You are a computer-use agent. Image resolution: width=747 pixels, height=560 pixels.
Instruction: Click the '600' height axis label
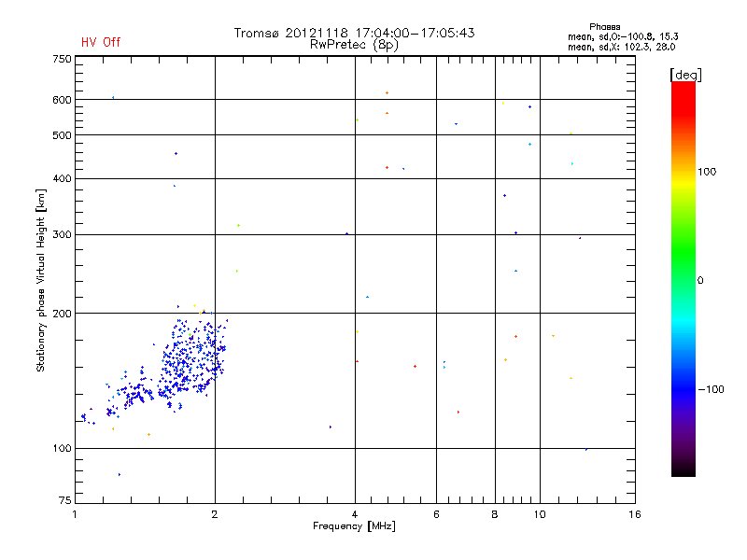(x=62, y=100)
